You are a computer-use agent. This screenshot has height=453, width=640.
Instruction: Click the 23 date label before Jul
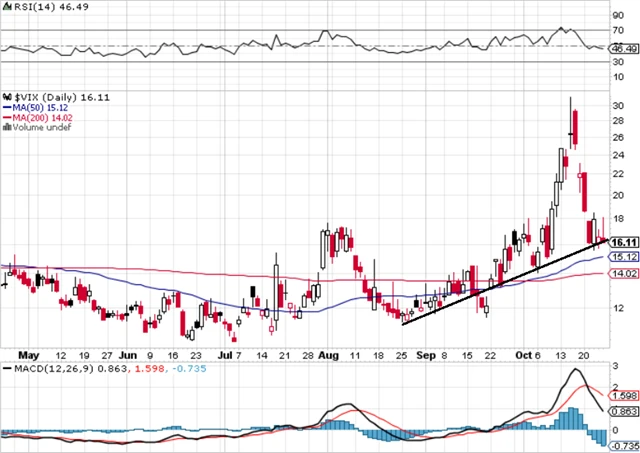pyautogui.click(x=196, y=356)
